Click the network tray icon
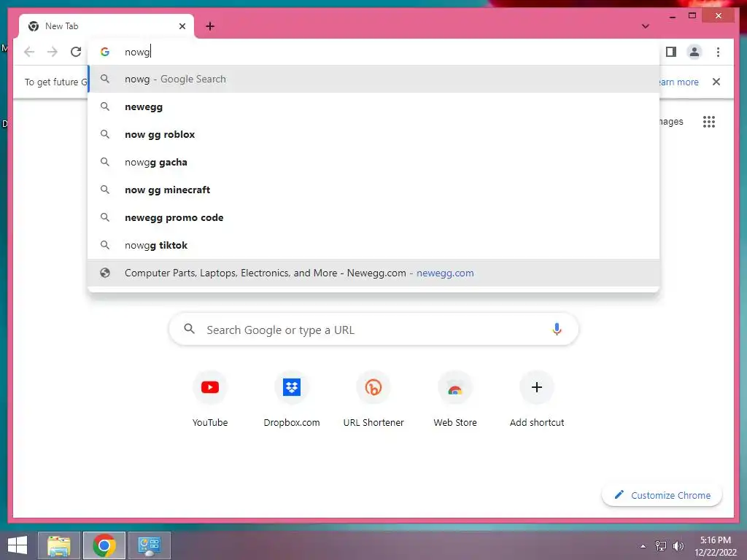This screenshot has height=560, width=747. [661, 545]
